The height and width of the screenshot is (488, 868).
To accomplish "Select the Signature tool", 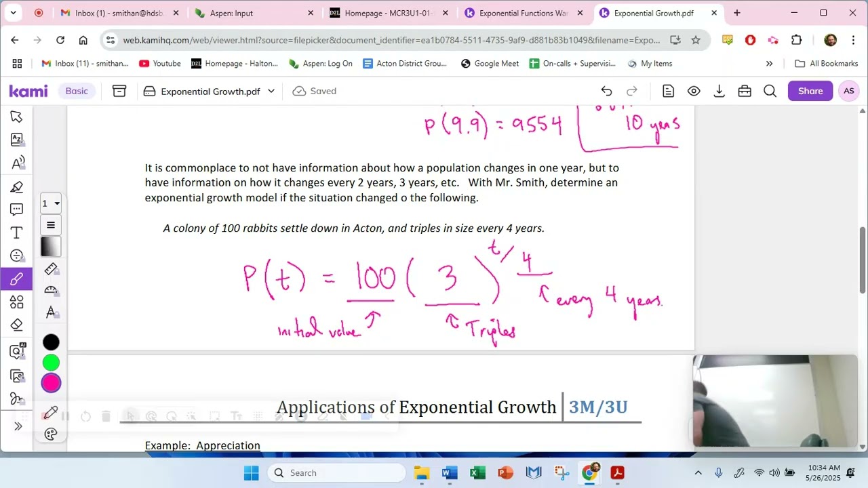I will [x=17, y=399].
